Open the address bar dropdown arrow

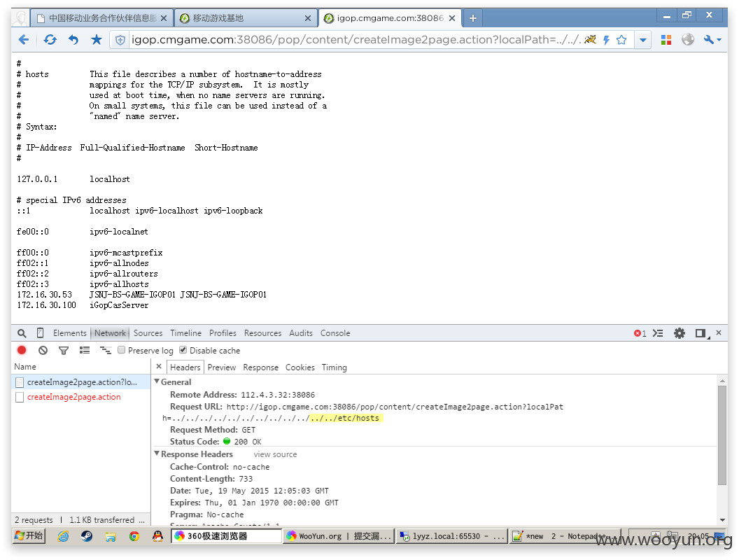[643, 40]
